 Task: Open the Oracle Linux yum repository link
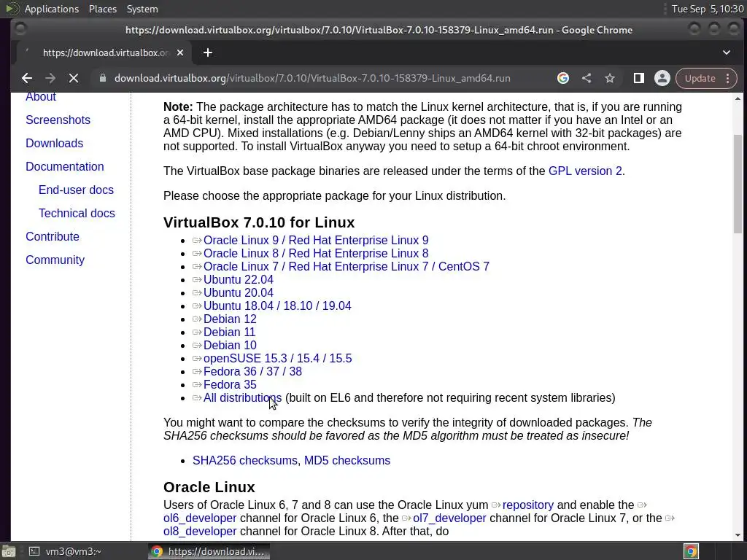pyautogui.click(x=528, y=505)
